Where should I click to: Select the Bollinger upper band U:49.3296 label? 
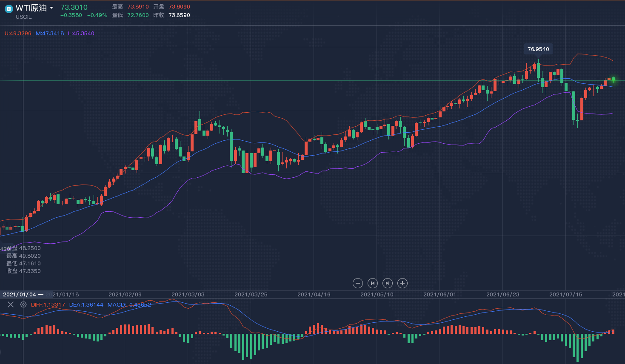click(x=18, y=34)
